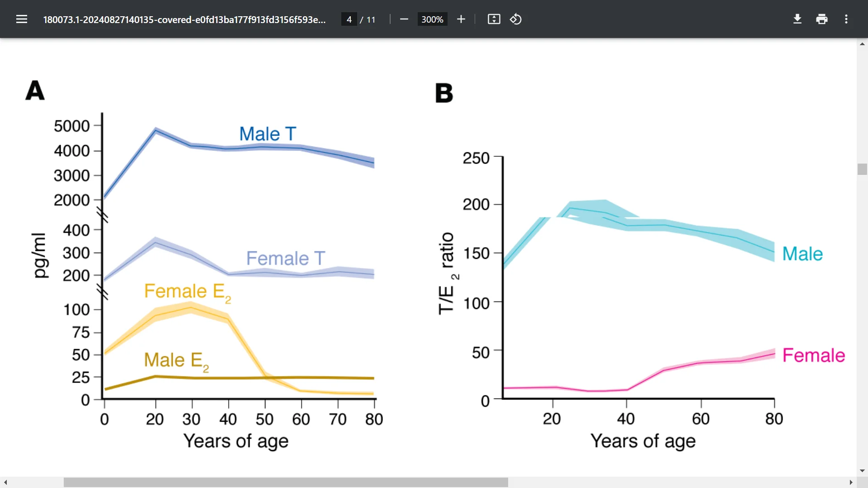Click the scroll left arrow
868x488 pixels.
(x=5, y=483)
